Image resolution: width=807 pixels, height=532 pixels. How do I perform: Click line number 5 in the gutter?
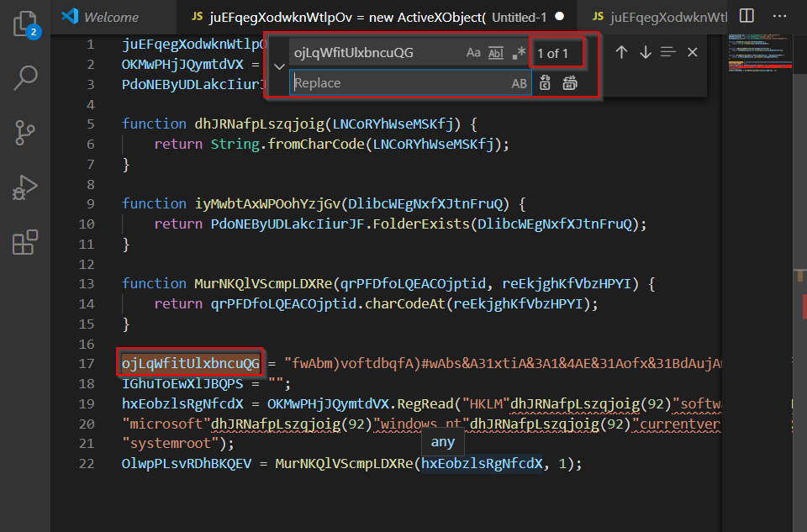91,124
